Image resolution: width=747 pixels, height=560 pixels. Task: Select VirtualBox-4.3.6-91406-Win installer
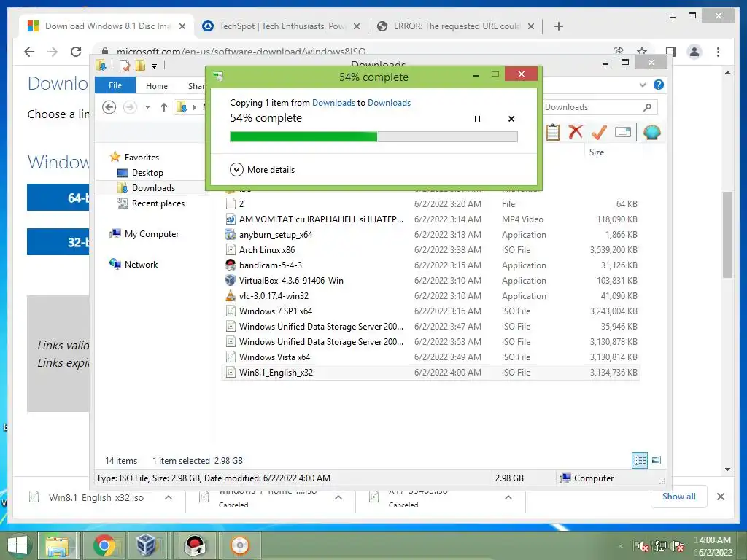tap(430, 281)
